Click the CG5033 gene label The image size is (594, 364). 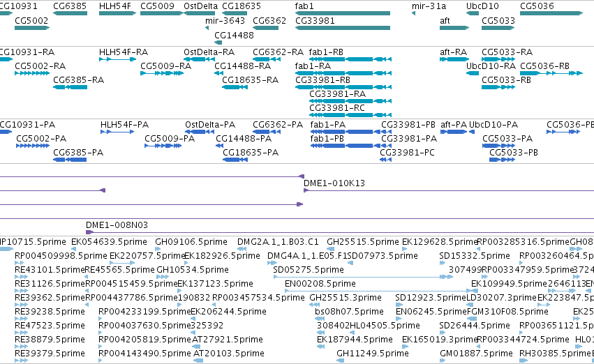pos(498,20)
